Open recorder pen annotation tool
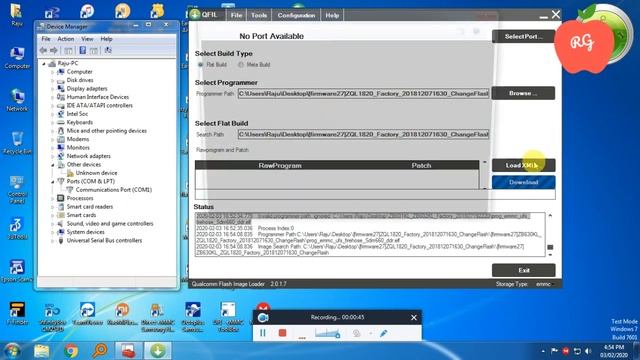Viewport: 640px width, 360px height. tap(383, 333)
